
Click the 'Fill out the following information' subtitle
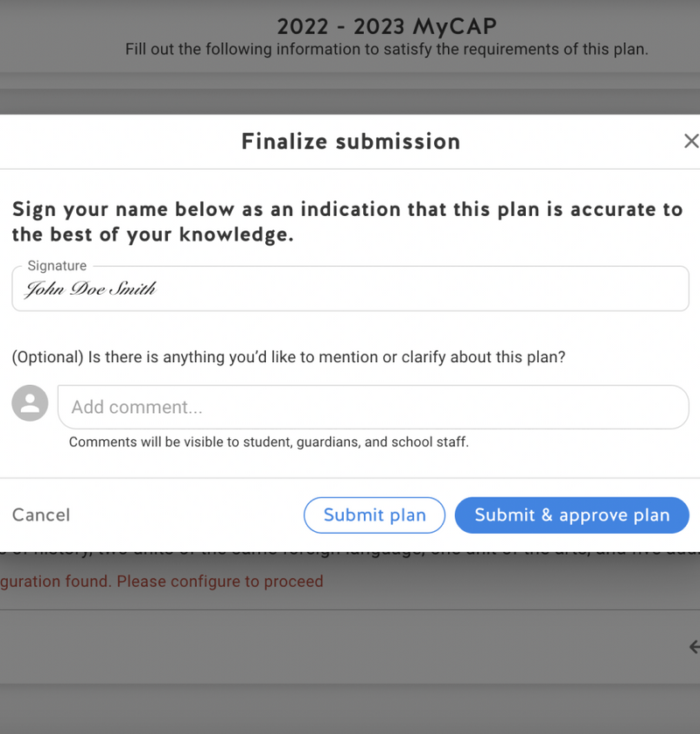(386, 49)
